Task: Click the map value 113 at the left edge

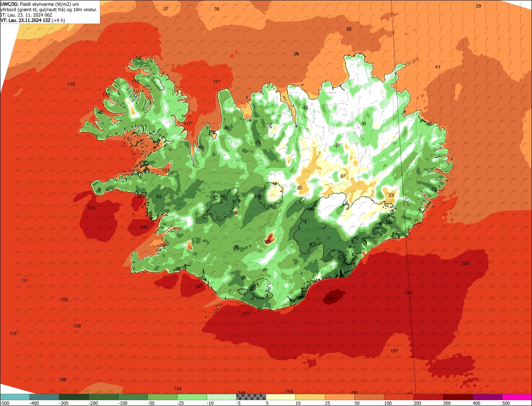Action: tap(13, 333)
